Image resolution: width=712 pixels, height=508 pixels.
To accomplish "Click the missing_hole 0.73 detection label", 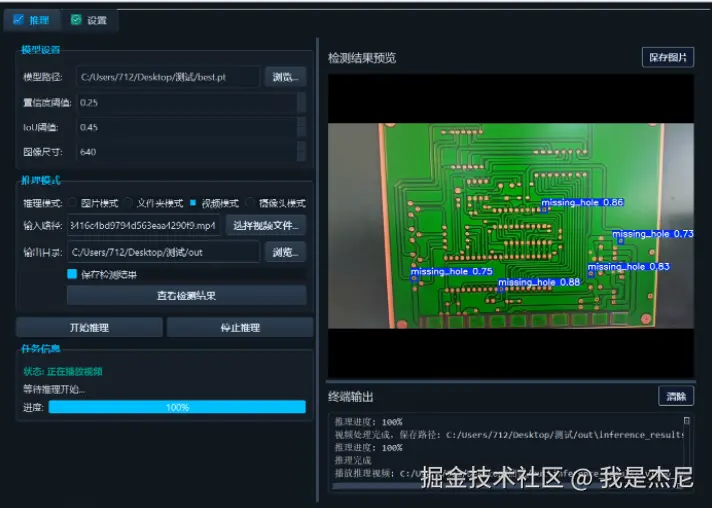I will pos(653,234).
